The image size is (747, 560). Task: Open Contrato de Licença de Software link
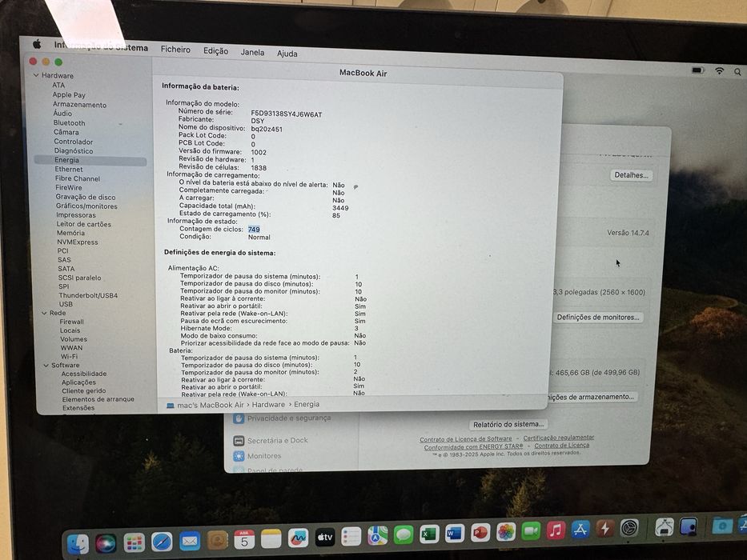coord(465,439)
